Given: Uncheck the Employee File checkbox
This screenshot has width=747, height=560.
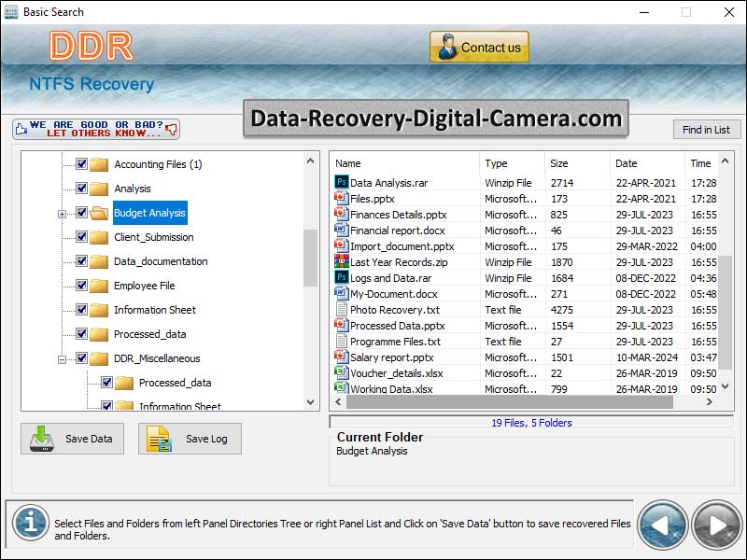Looking at the screenshot, I should coord(81,286).
